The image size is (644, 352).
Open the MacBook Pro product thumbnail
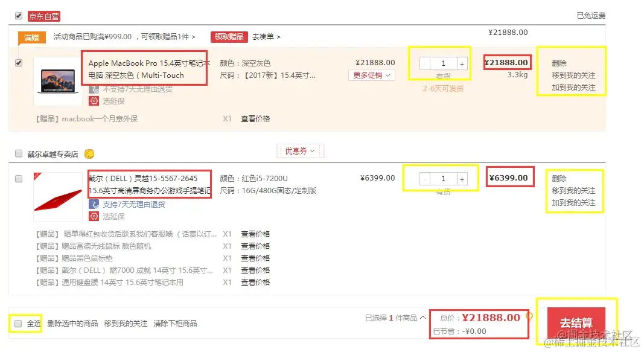pos(58,82)
